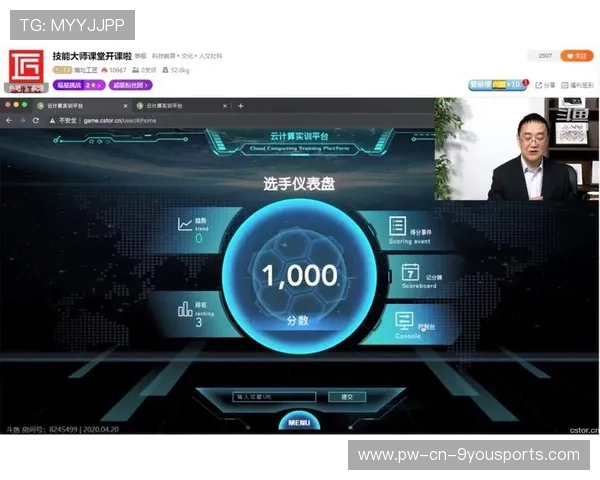Viewport: 600px width, 480px height.
Task: Reload the page with the refresh icon
Action: pos(36,121)
